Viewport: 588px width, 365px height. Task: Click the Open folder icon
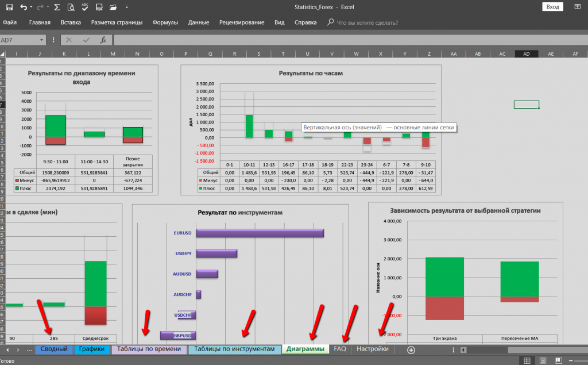pos(114,7)
